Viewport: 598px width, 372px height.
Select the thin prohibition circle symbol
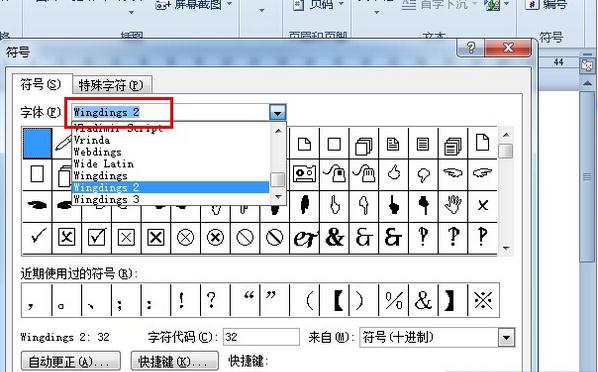pyautogui.click(x=245, y=238)
